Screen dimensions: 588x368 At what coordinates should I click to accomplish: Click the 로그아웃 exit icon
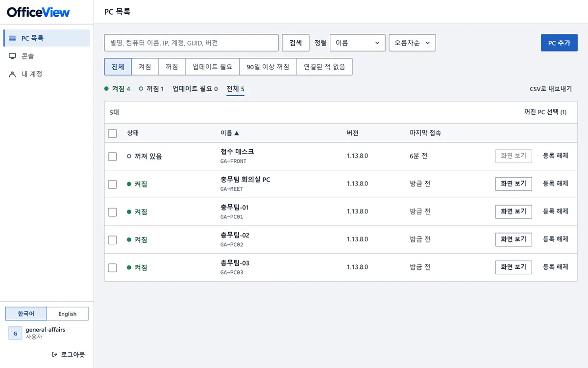pos(54,354)
